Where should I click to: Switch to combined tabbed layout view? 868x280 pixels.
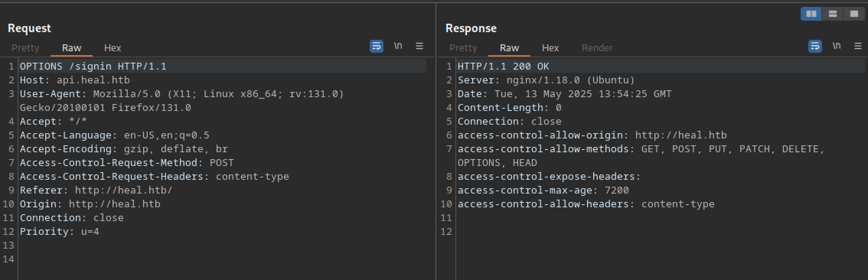854,14
